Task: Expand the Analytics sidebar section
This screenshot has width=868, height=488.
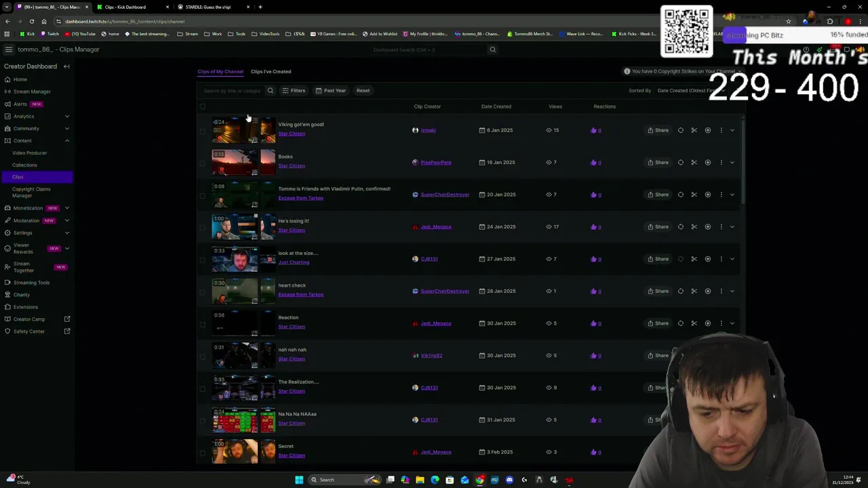Action: pyautogui.click(x=66, y=117)
